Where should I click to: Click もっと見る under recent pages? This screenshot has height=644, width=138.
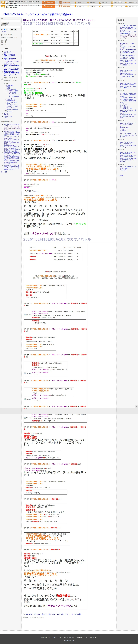[4, 172]
